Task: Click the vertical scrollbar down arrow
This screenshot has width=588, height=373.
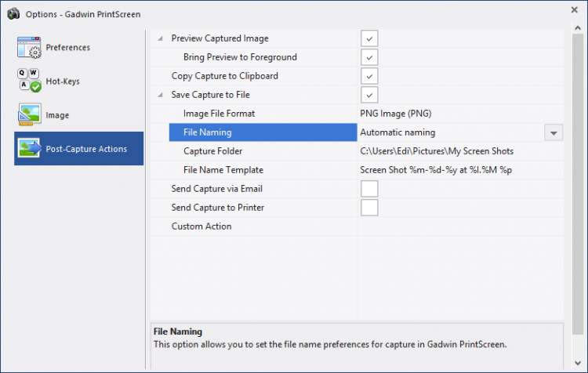Action: [x=579, y=363]
